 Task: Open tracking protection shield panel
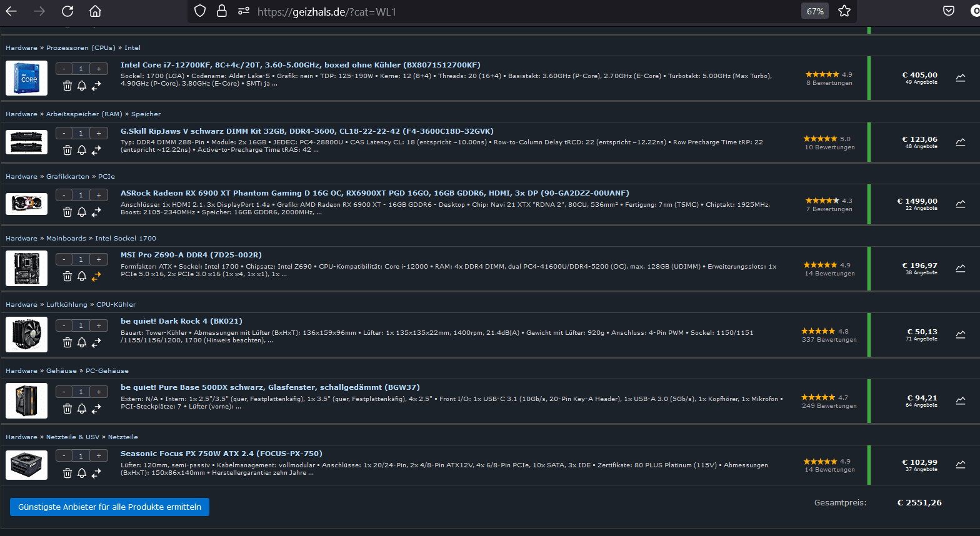200,11
